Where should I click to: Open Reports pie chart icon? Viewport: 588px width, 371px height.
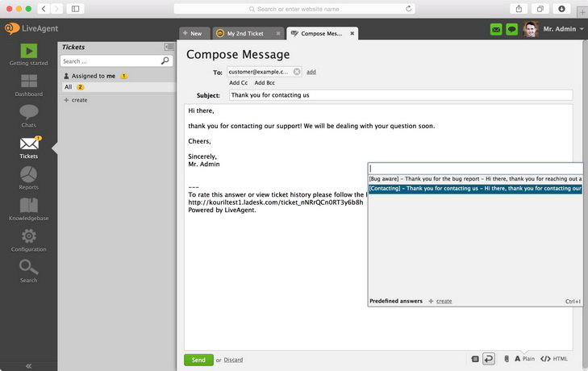[x=28, y=177]
